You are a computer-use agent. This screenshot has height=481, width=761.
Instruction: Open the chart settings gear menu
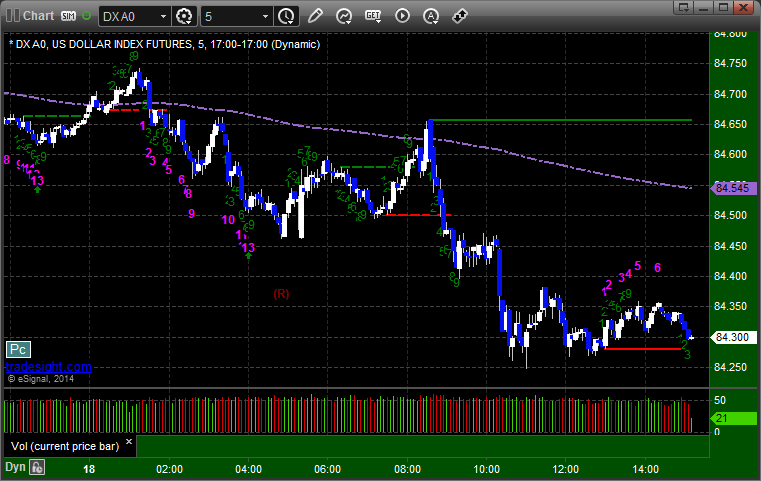pyautogui.click(x=184, y=17)
